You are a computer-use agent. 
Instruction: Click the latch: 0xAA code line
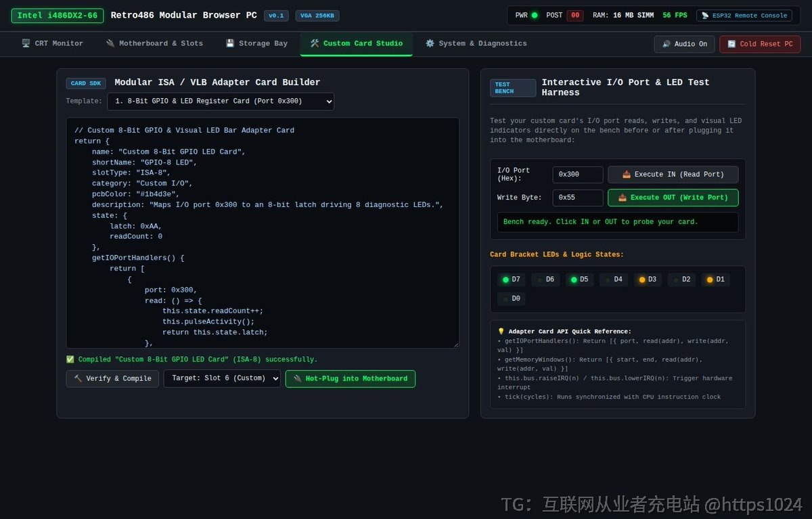coord(136,226)
